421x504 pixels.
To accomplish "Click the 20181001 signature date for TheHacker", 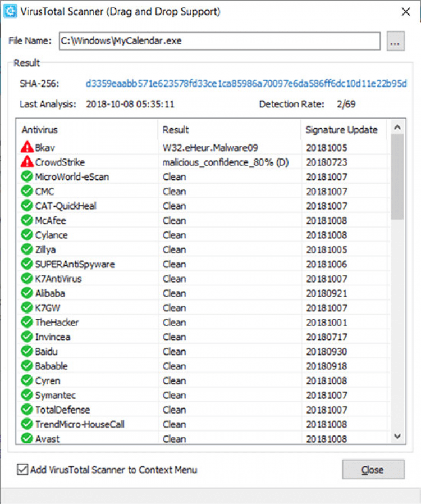I will (327, 323).
